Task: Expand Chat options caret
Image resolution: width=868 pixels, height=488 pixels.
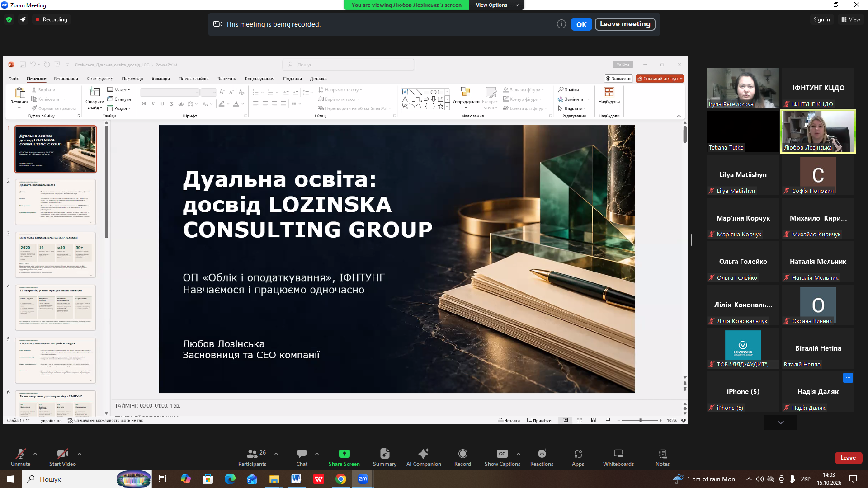Action: pyautogui.click(x=317, y=453)
